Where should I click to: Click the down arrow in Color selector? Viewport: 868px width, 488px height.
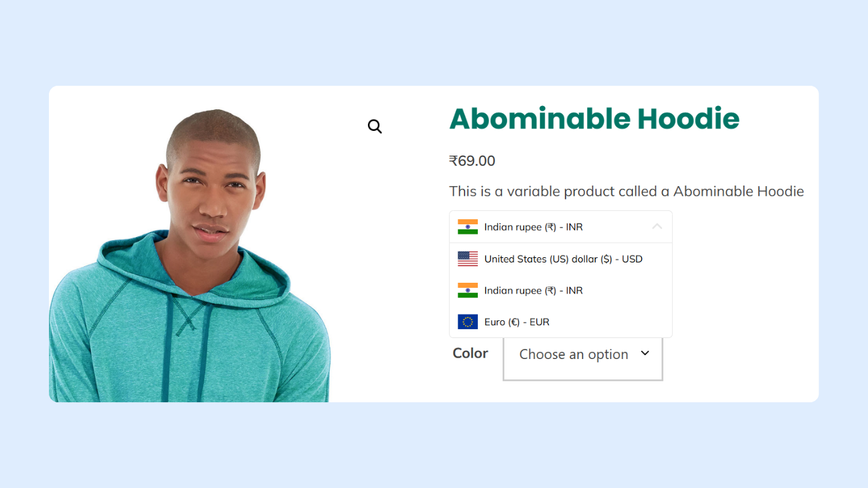(645, 353)
